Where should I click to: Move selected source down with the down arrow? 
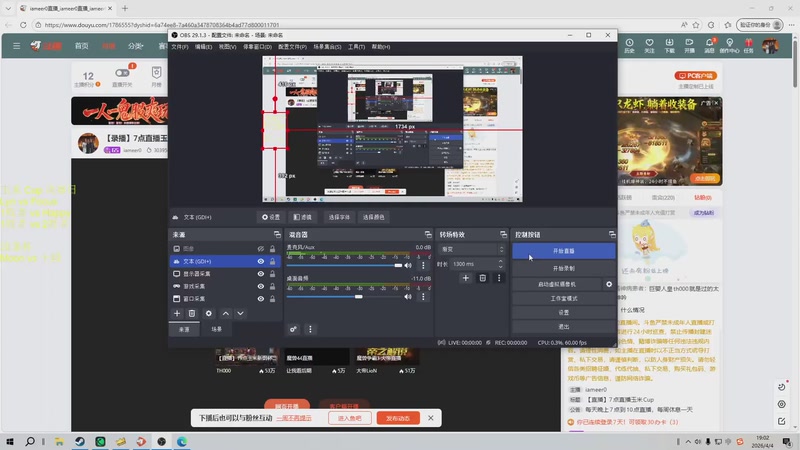240,313
